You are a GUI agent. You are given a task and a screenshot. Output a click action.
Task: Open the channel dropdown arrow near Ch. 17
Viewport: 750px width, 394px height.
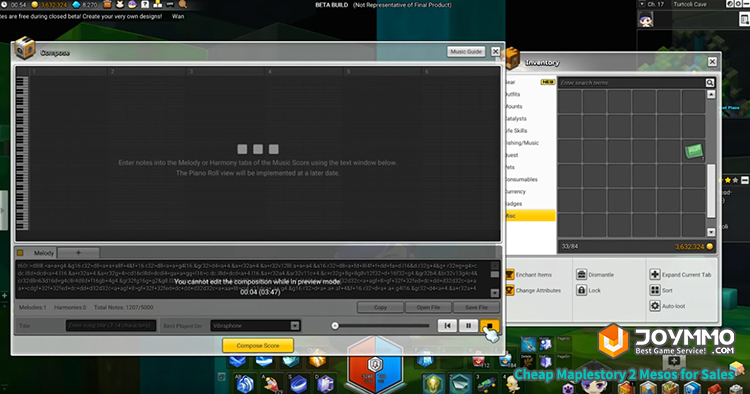tap(642, 4)
